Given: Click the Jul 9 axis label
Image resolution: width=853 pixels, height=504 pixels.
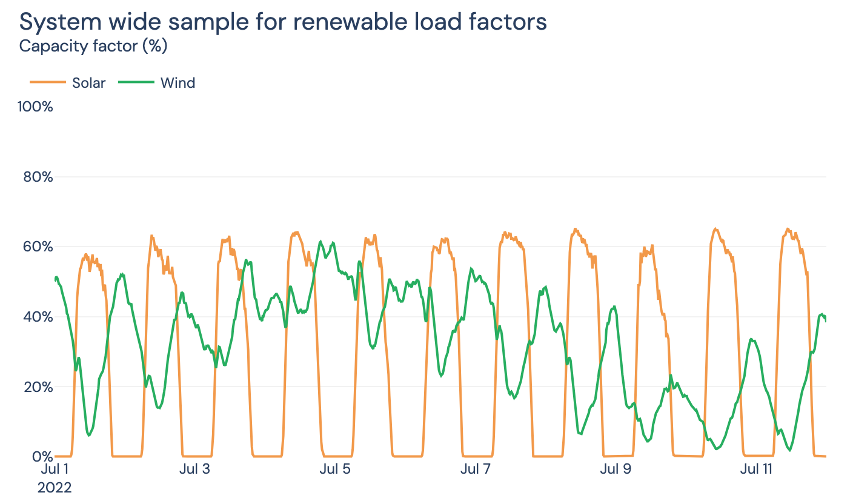Looking at the screenshot, I should (617, 468).
